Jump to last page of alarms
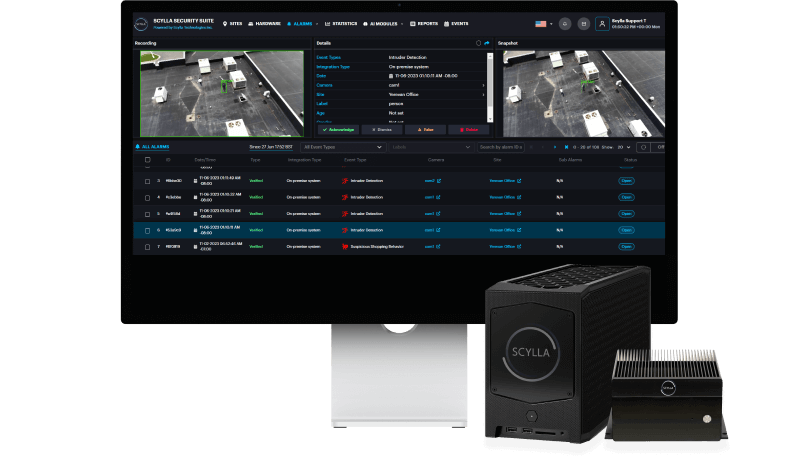 (x=566, y=147)
